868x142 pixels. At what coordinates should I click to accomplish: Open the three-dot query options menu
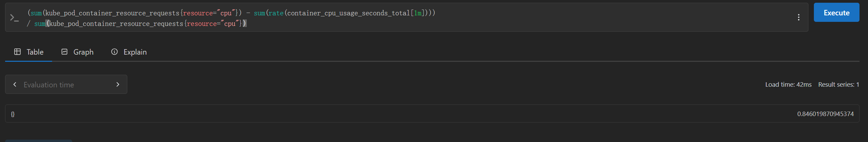pyautogui.click(x=799, y=17)
